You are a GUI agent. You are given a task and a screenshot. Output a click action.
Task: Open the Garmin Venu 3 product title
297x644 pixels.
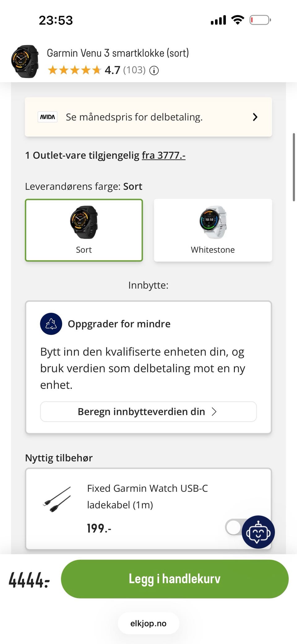118,53
